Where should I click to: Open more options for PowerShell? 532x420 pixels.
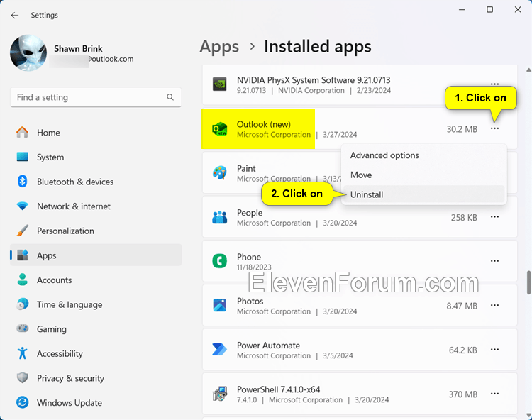(x=494, y=394)
